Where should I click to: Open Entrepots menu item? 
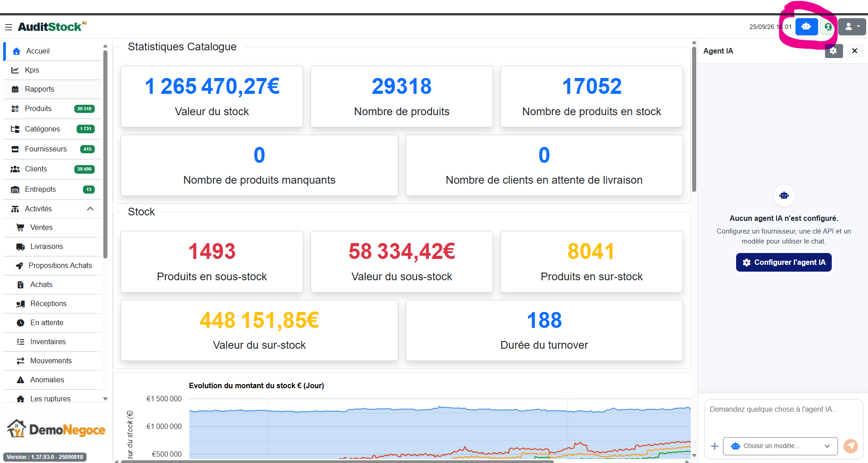pos(53,190)
